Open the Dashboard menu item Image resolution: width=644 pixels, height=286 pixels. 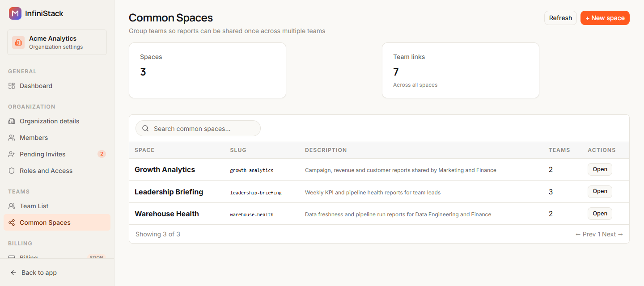[57, 86]
